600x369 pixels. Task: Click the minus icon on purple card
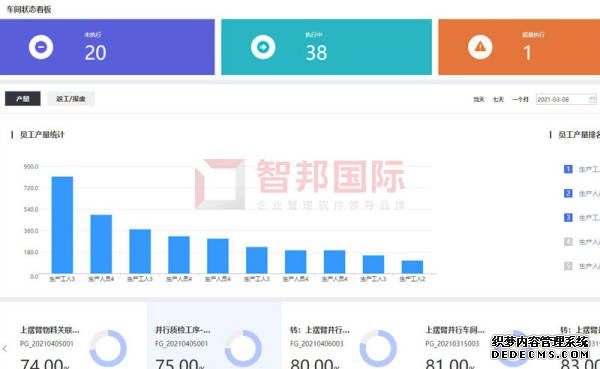(x=41, y=47)
